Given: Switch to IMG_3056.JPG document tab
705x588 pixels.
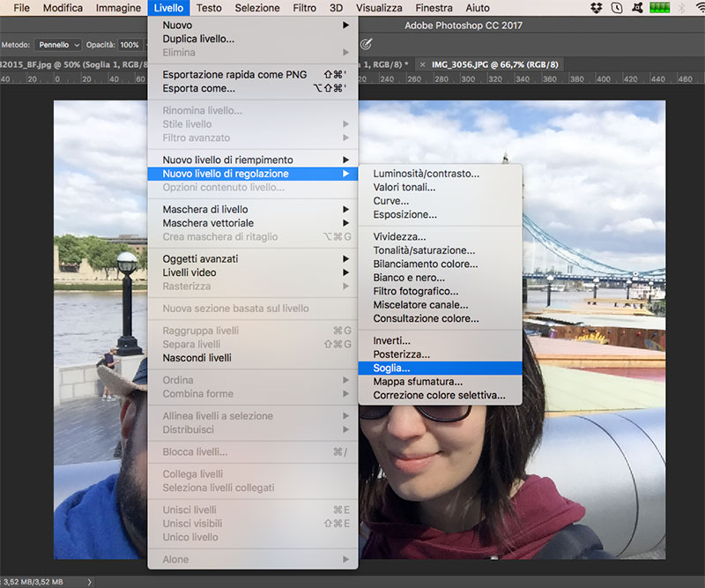Looking at the screenshot, I should [x=494, y=64].
